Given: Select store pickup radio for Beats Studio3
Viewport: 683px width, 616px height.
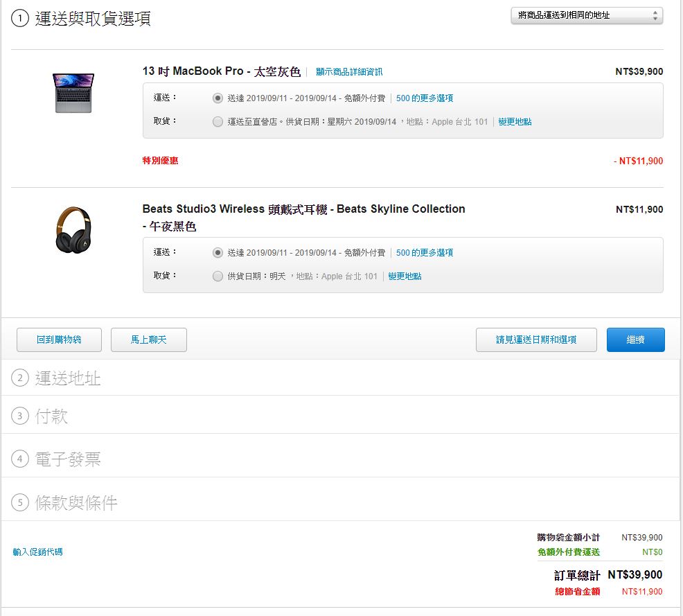Looking at the screenshot, I should pos(218,276).
